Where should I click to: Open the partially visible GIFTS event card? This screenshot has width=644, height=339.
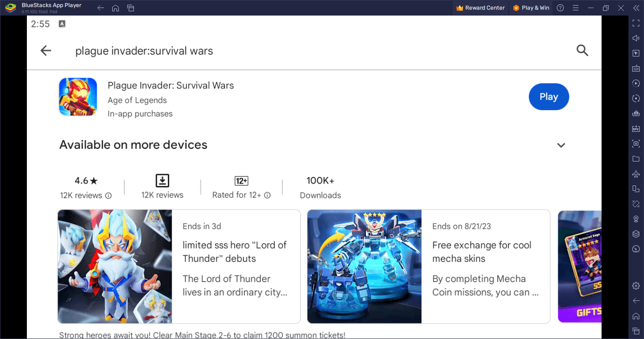[x=579, y=266]
